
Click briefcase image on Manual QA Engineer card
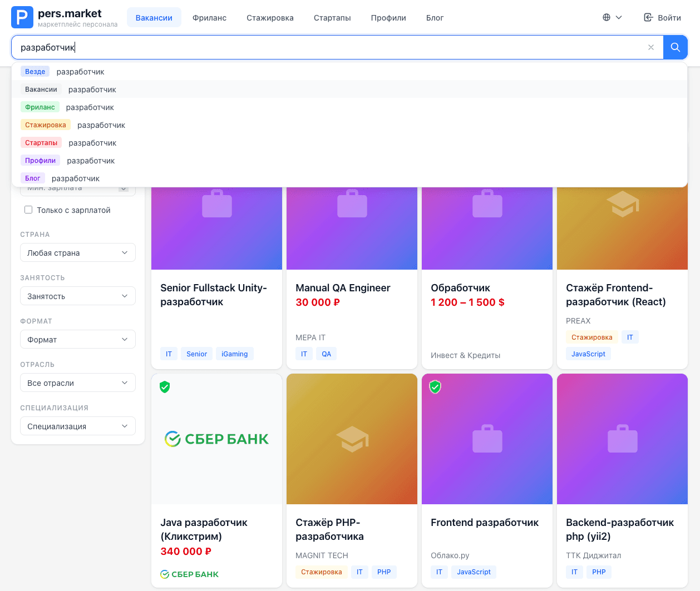tap(352, 204)
